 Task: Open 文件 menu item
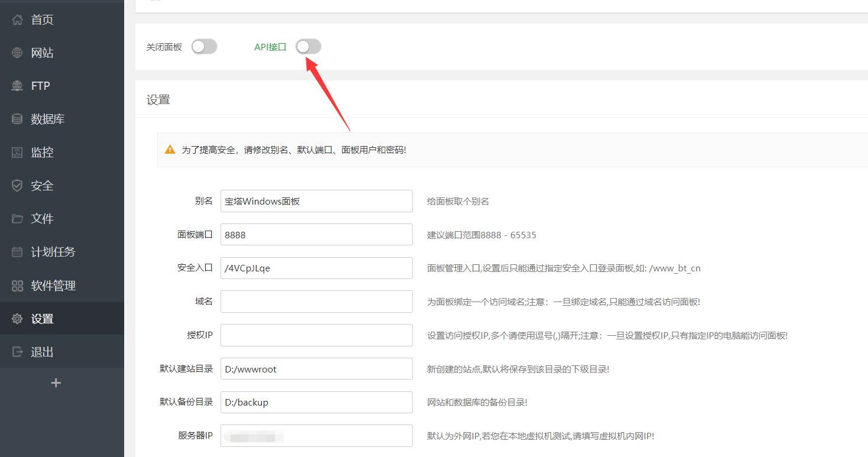[x=62, y=219]
